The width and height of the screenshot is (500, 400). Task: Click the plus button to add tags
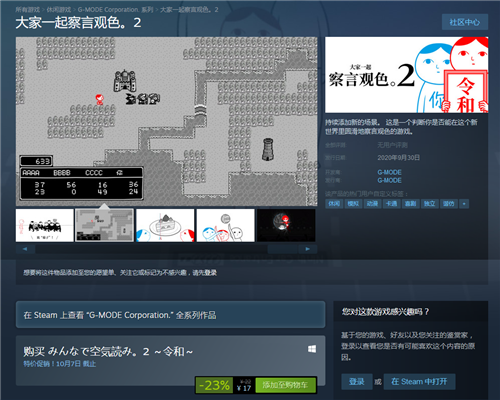pyautogui.click(x=464, y=204)
